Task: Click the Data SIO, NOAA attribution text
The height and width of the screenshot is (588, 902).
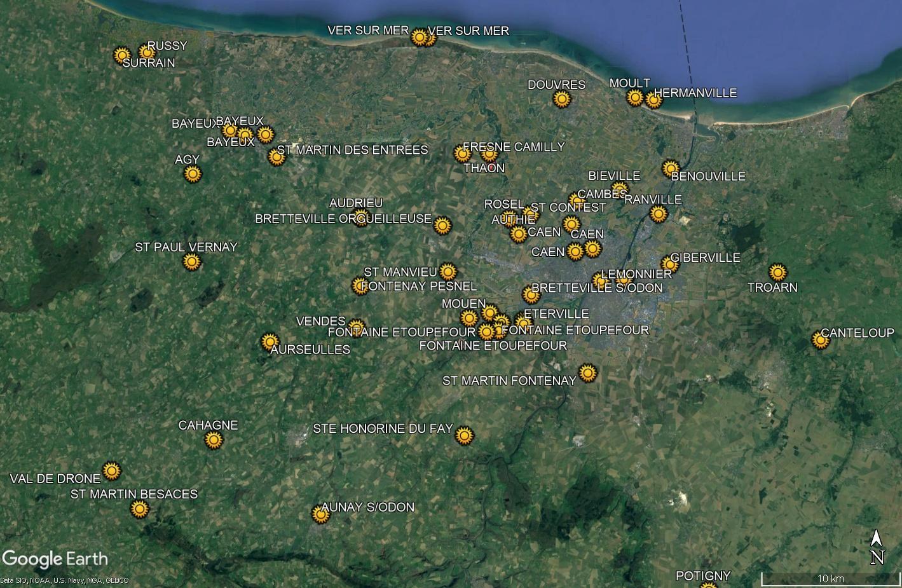Action: click(x=64, y=581)
